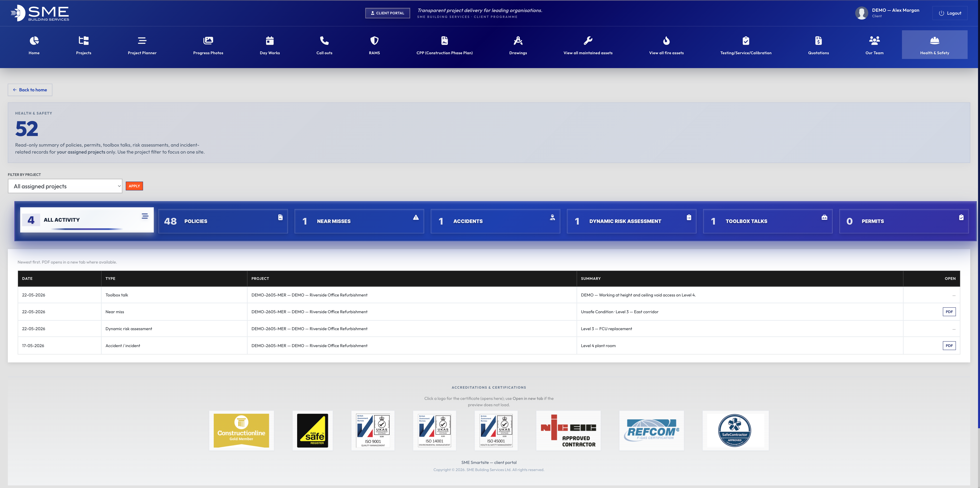Select the Toolbox talk type cell
This screenshot has height=488, width=980.
point(174,295)
